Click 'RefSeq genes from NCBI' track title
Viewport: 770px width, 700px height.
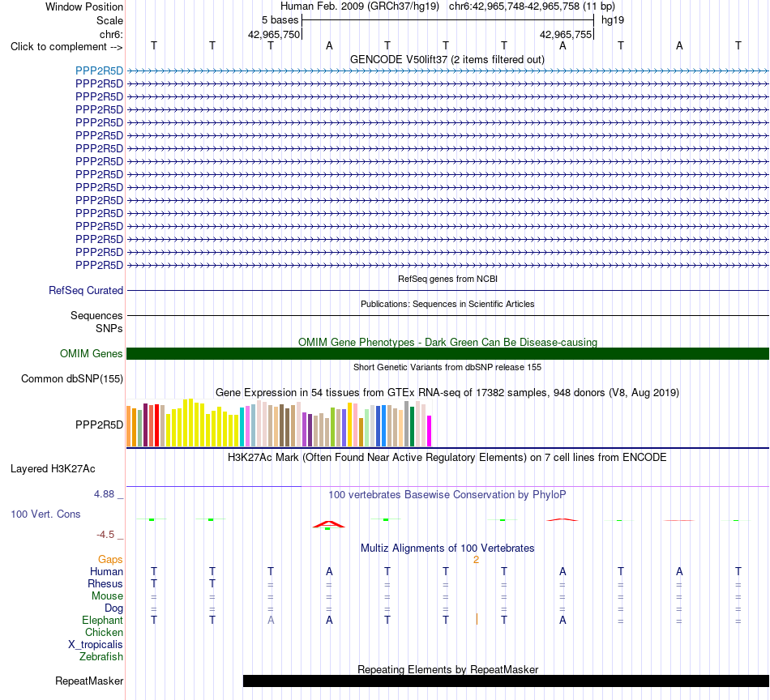pos(447,279)
